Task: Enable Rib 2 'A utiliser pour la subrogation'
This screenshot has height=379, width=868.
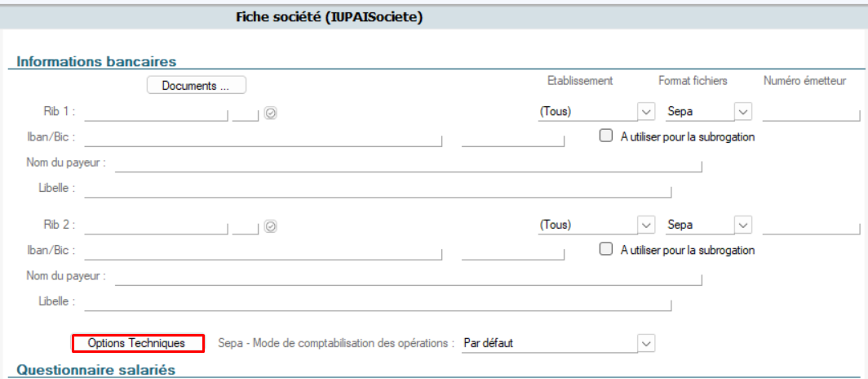Action: (605, 249)
